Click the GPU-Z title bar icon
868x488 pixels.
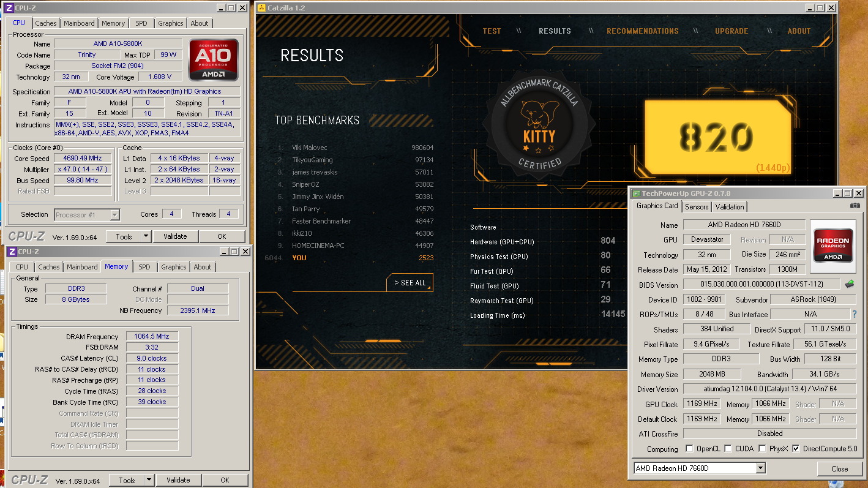click(x=635, y=193)
